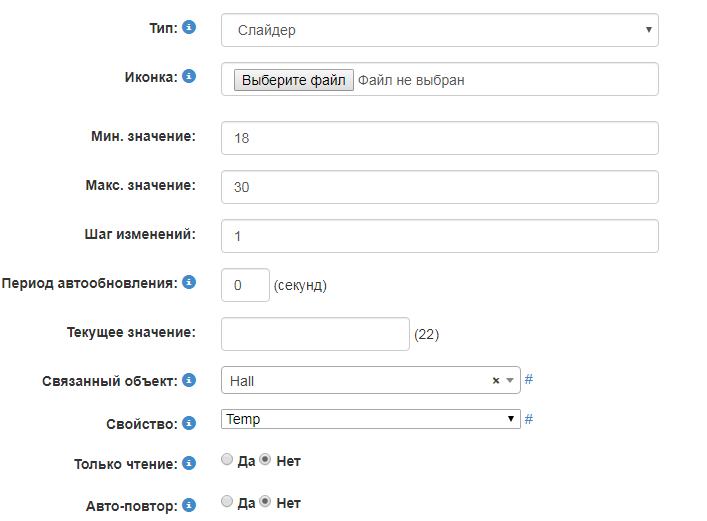707x521 pixels.
Task: Open the Temp property dropdown
Action: tap(370, 419)
